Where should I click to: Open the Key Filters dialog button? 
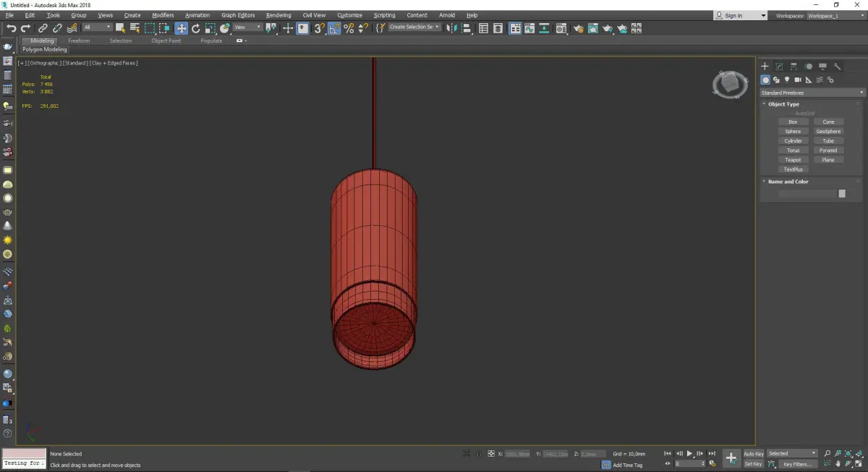(796, 464)
